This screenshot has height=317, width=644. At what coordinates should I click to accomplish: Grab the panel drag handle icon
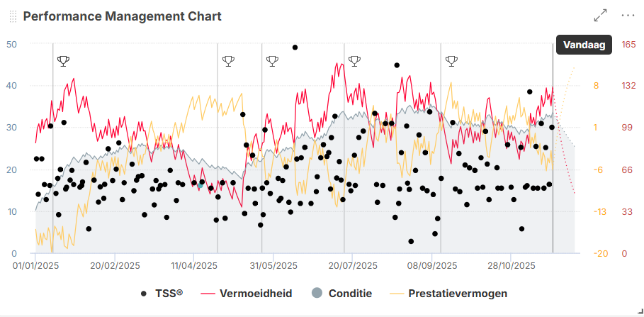pos(12,16)
